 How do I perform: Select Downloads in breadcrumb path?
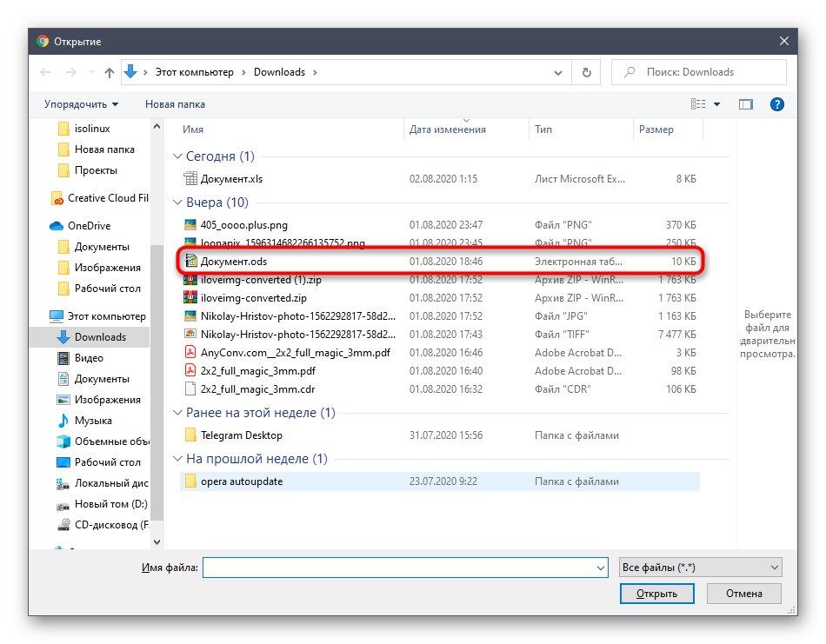click(x=279, y=72)
